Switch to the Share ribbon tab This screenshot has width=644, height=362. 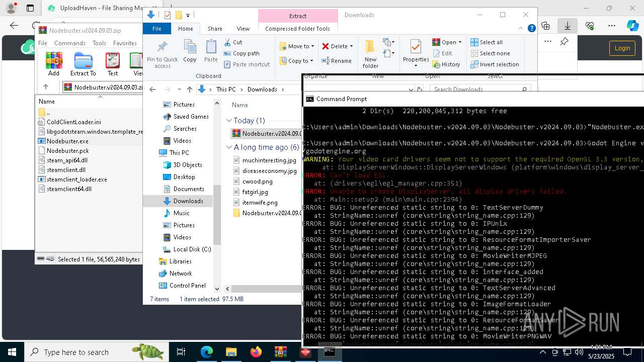click(215, 29)
